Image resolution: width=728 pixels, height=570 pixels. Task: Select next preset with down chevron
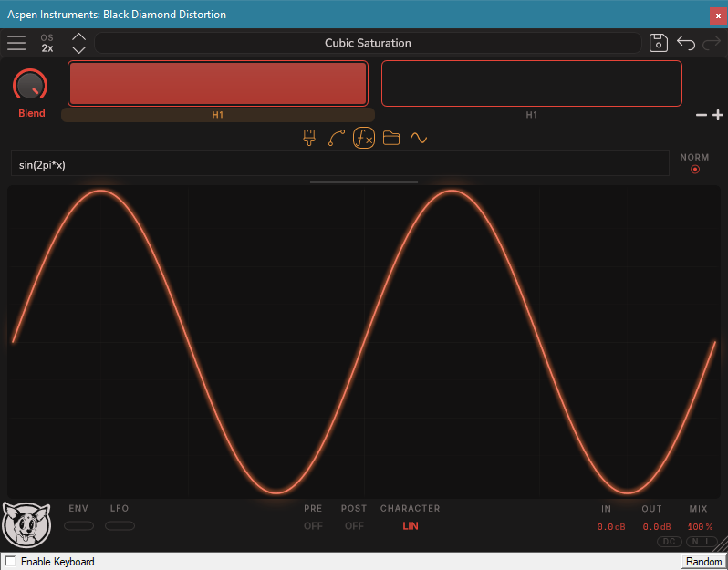(79, 49)
